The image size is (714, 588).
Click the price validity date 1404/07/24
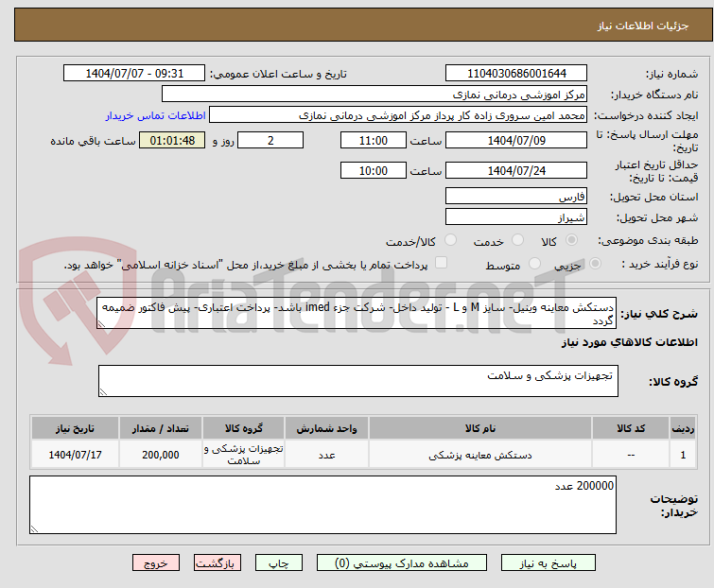tap(516, 171)
